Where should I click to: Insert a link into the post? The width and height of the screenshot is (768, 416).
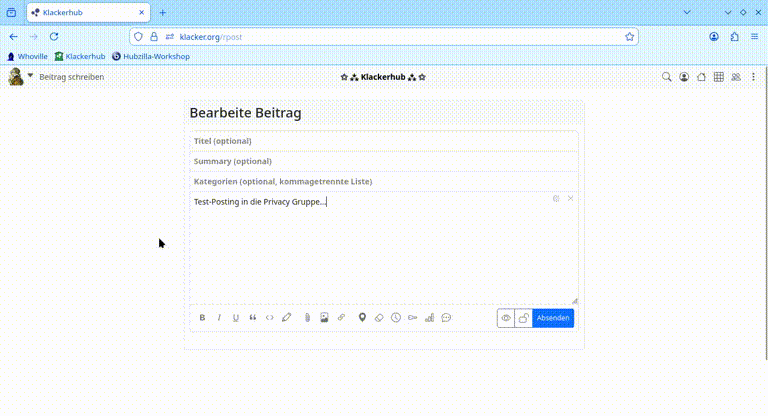pyautogui.click(x=341, y=318)
